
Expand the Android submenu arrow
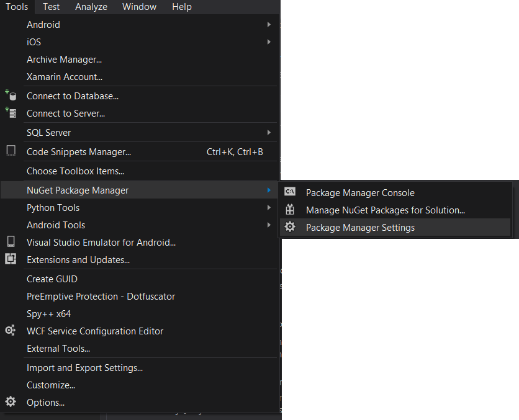(x=269, y=25)
